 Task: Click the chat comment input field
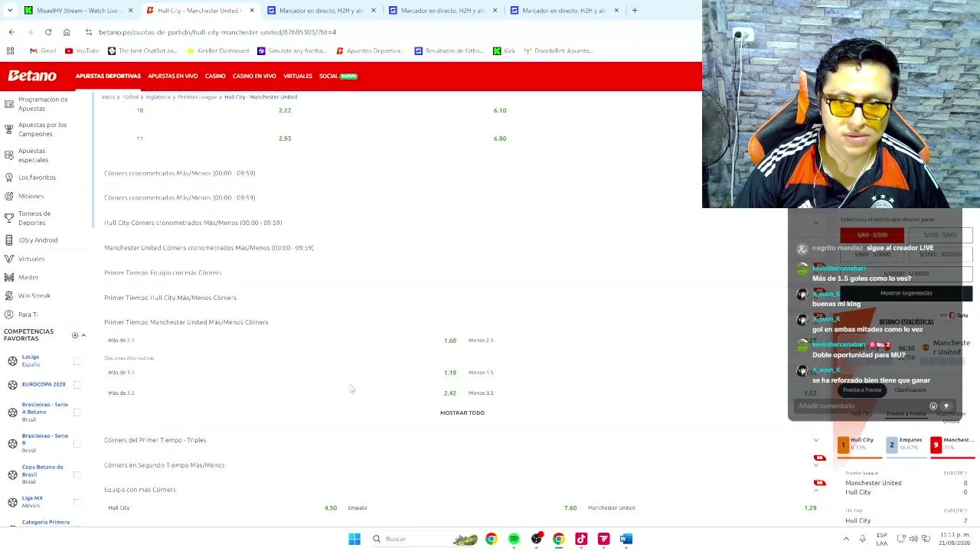(x=860, y=406)
